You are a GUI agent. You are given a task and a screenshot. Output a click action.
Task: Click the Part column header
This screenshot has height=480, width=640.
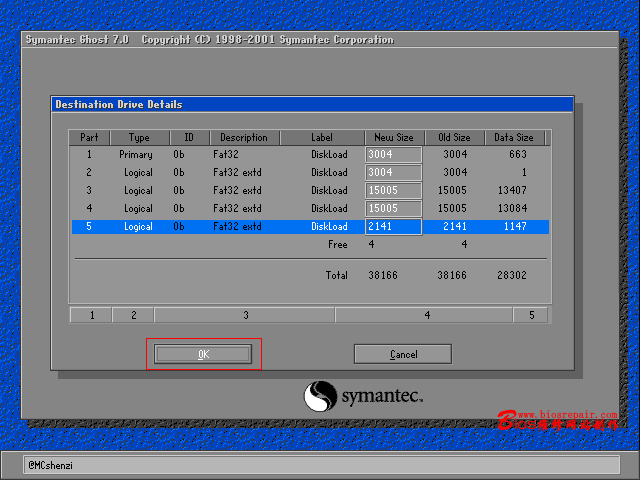click(x=89, y=138)
